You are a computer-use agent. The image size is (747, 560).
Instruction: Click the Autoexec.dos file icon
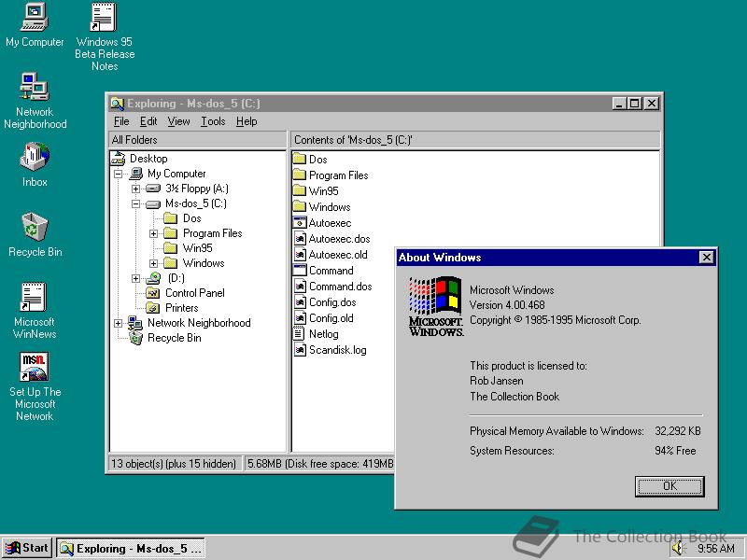pyautogui.click(x=299, y=238)
